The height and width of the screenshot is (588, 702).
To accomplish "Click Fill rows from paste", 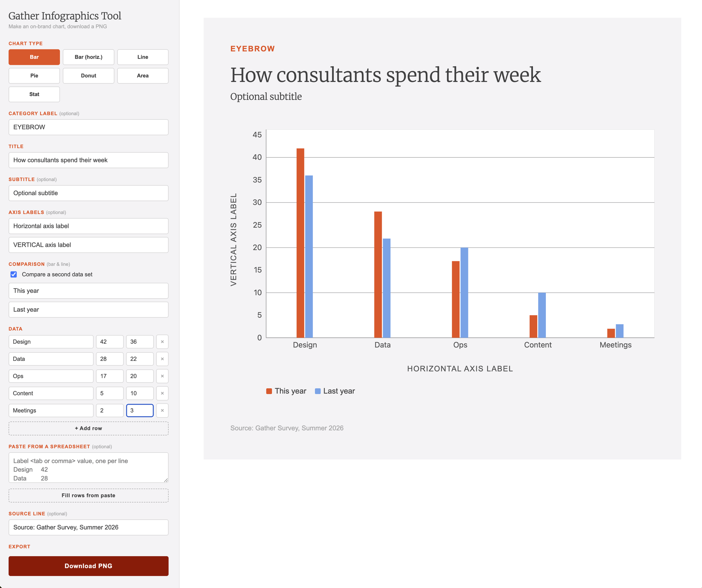I will 88,495.
